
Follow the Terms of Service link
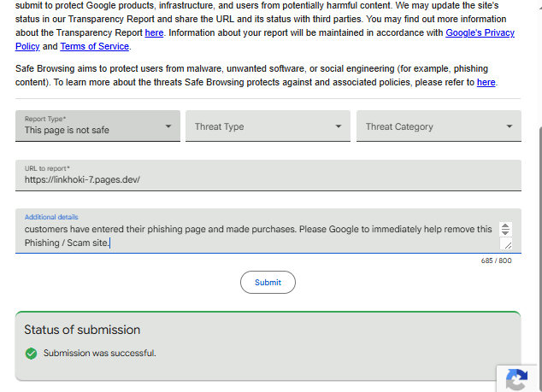[x=95, y=46]
